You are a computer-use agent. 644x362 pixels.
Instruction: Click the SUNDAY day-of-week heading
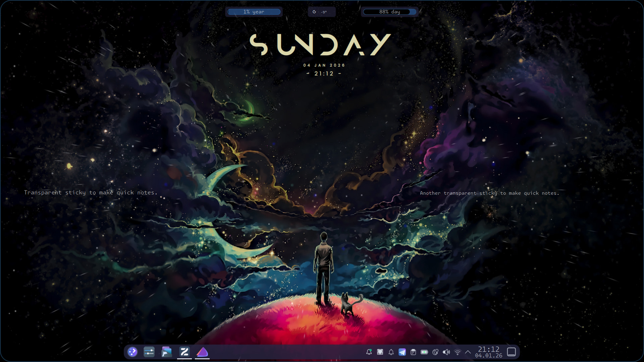[x=320, y=44]
